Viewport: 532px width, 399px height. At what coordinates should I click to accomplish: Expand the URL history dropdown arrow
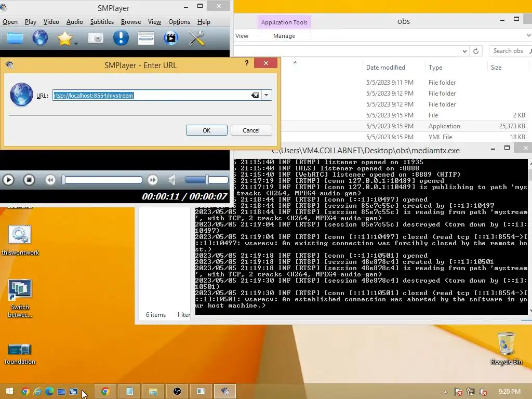[x=267, y=96]
